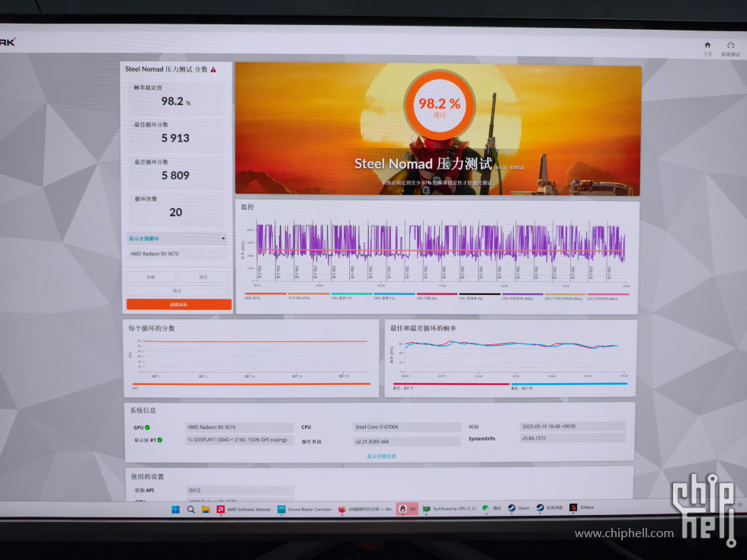
Task: Click the red warning triangle beside the score title
Action: 213,69
